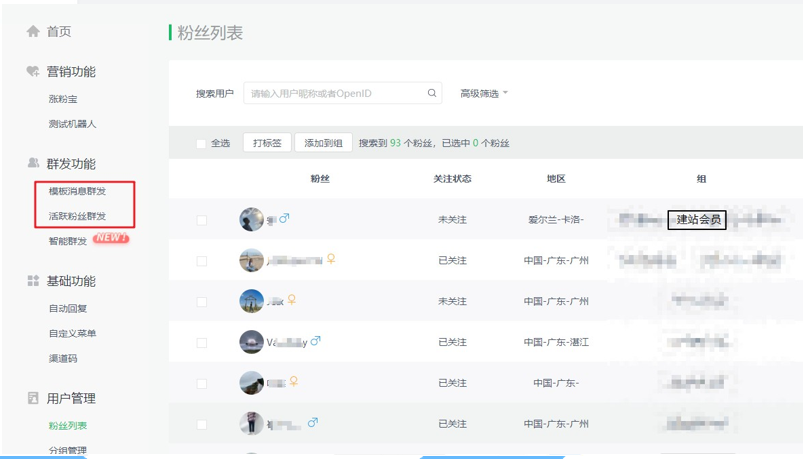Open 活跃粉丝群发 menu item
The image size is (803, 459).
[x=77, y=216]
